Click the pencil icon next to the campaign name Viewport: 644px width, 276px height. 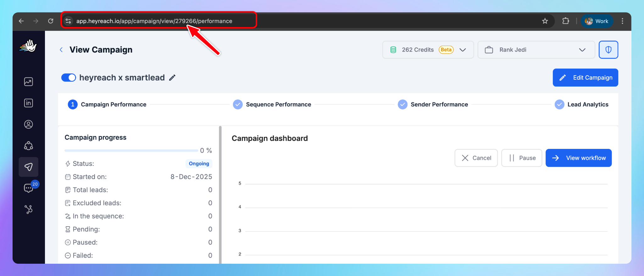coord(172,78)
